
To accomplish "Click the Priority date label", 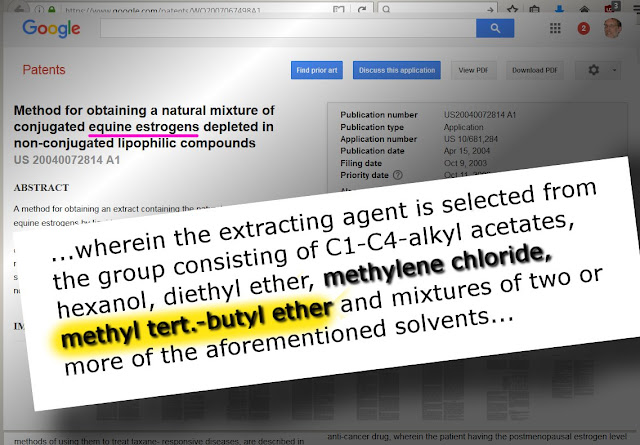I will (364, 175).
